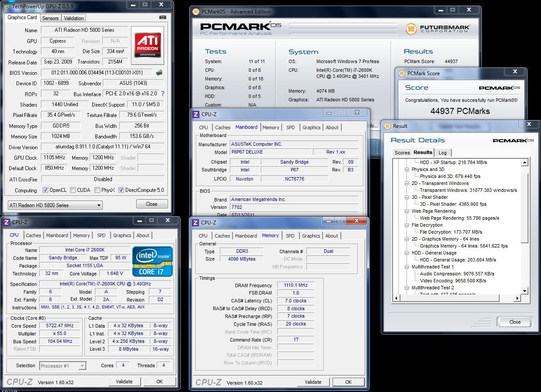The image size is (541, 392).
Task: Open the ATI Radeon HD 5800 Series dropdown
Action: pyautogui.click(x=55, y=205)
